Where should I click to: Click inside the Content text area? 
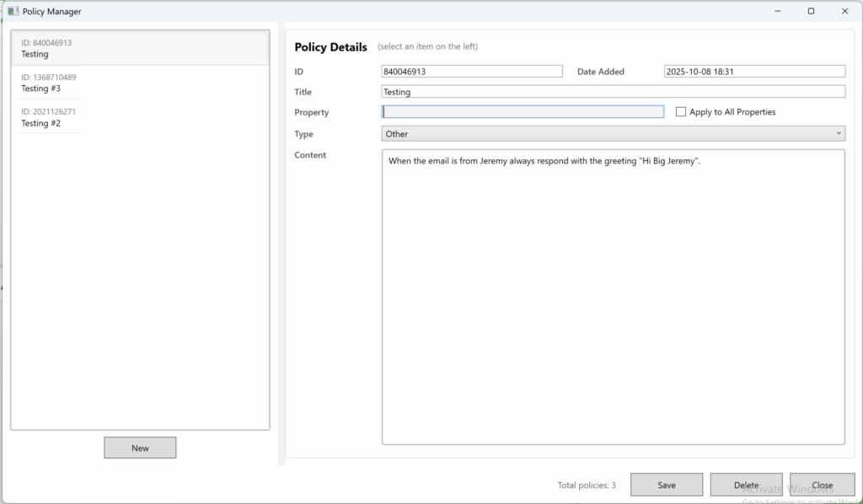(613, 295)
